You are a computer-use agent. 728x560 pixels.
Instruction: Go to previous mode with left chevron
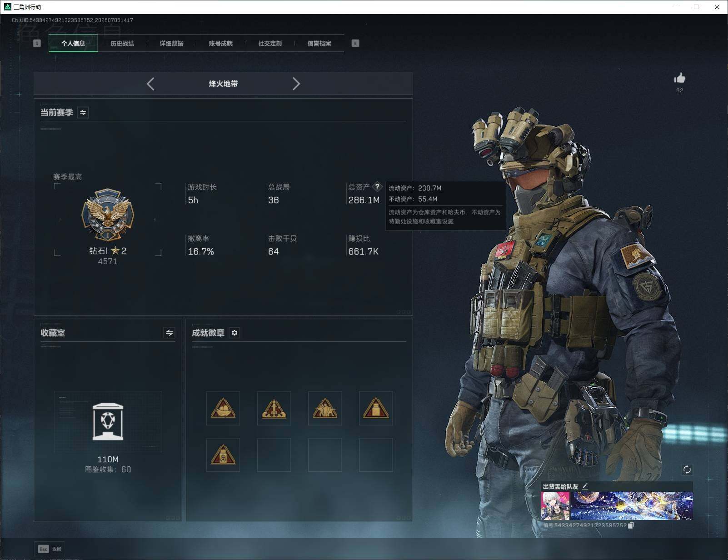point(151,84)
